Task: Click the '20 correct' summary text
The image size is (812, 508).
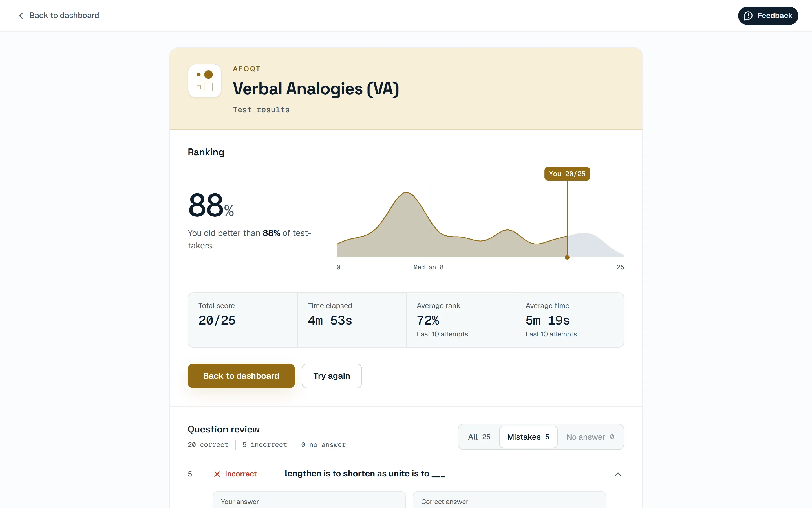Action: point(208,445)
